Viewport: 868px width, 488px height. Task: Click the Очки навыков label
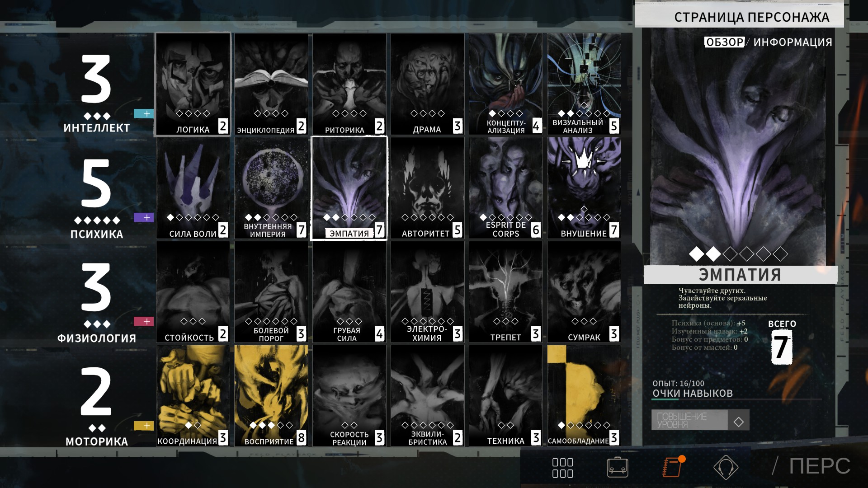(693, 393)
